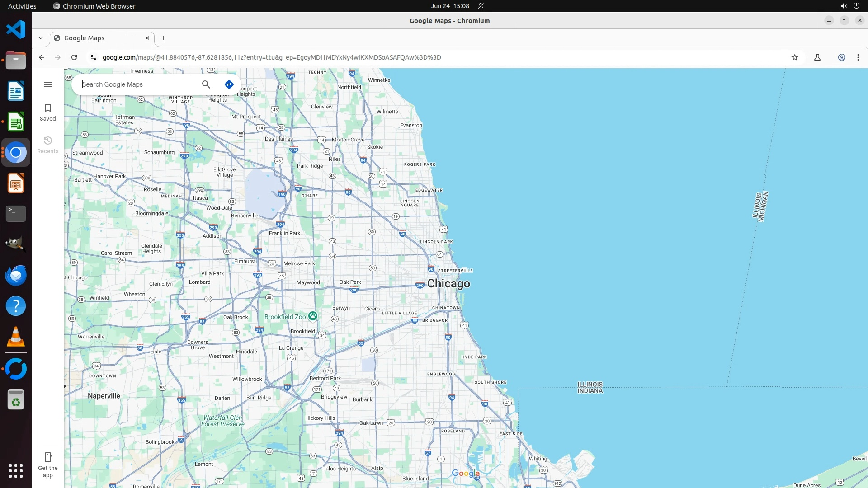The width and height of the screenshot is (868, 488).
Task: Open the Activities overview
Action: (x=22, y=6)
